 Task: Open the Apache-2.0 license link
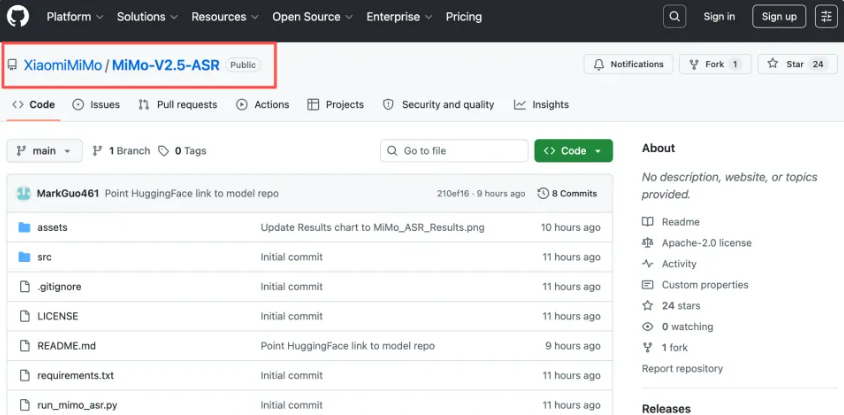pos(706,243)
